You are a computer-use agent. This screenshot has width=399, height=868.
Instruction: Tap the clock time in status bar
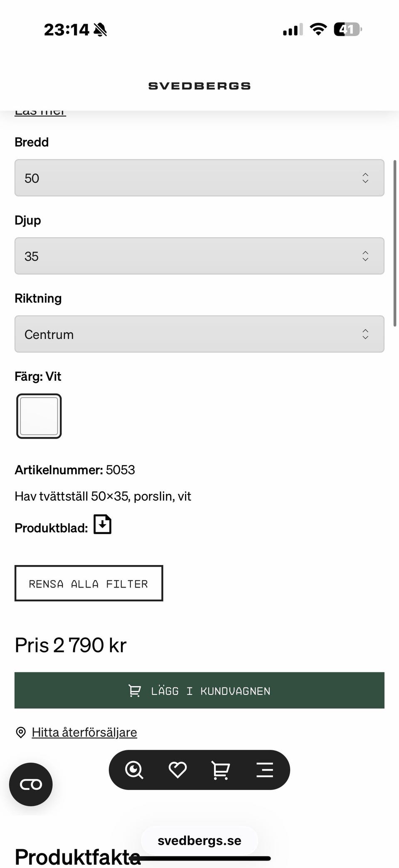pos(66,30)
